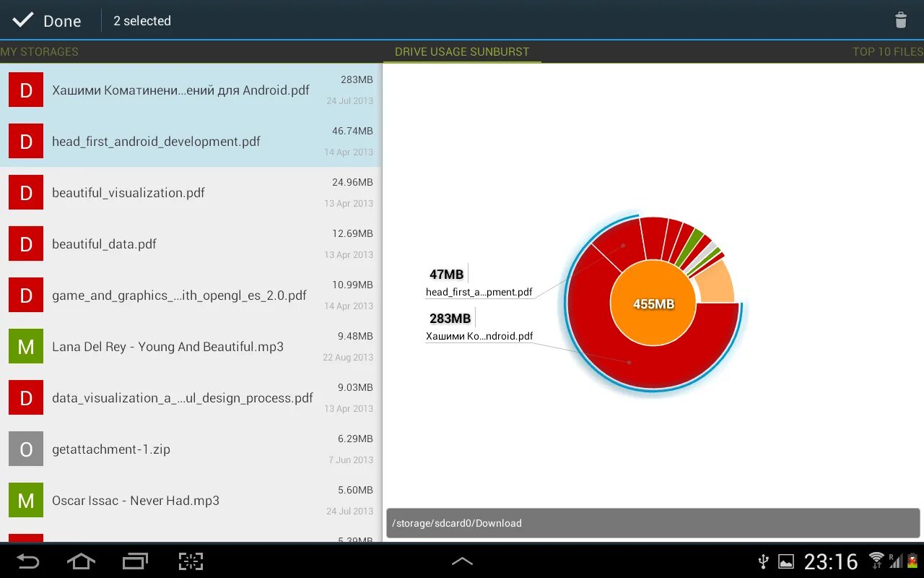This screenshot has height=578, width=924.
Task: Tap the USB status icon
Action: pyautogui.click(x=764, y=561)
